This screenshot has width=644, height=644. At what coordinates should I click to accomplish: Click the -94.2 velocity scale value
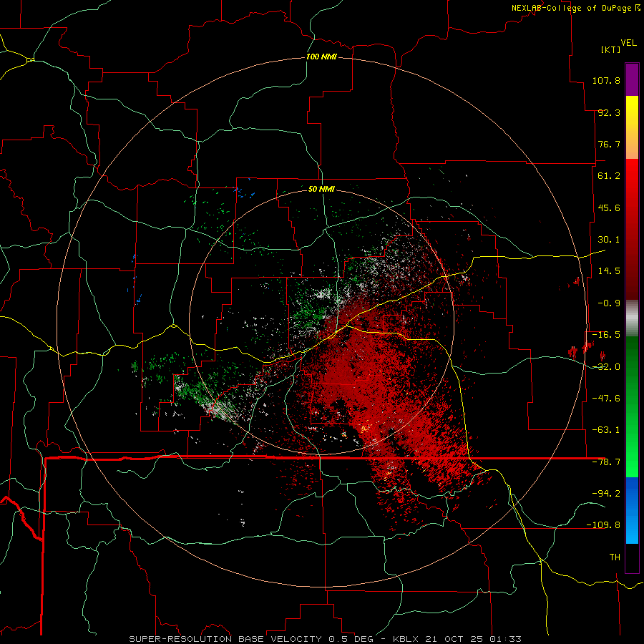point(606,494)
